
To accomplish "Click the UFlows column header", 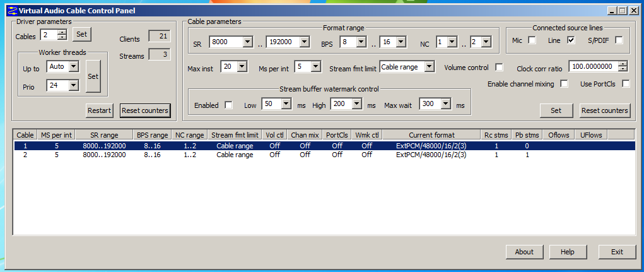I will (591, 135).
